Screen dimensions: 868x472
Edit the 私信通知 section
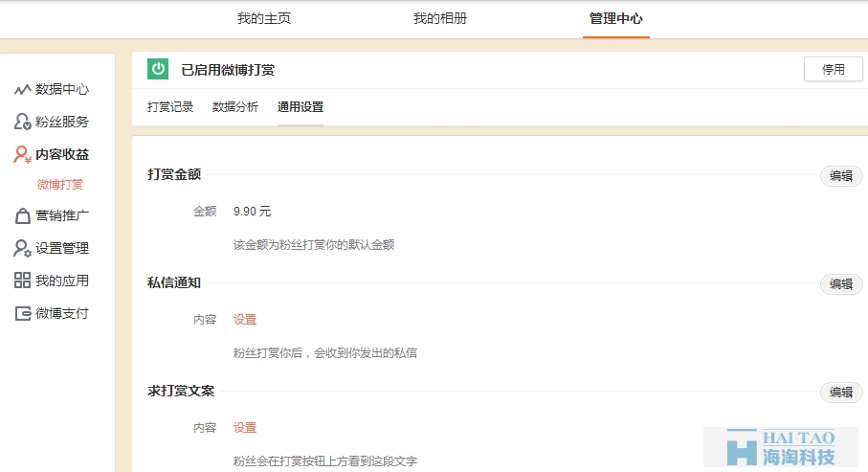click(x=841, y=284)
